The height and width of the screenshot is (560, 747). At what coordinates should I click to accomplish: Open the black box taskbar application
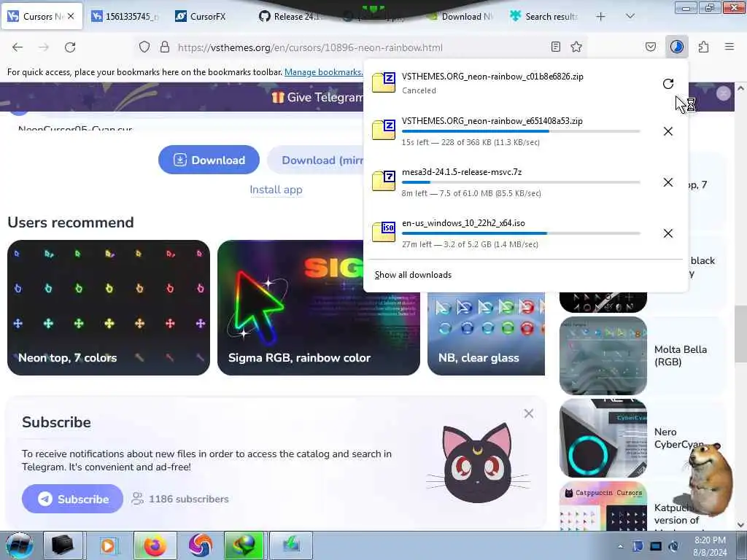tap(63, 545)
